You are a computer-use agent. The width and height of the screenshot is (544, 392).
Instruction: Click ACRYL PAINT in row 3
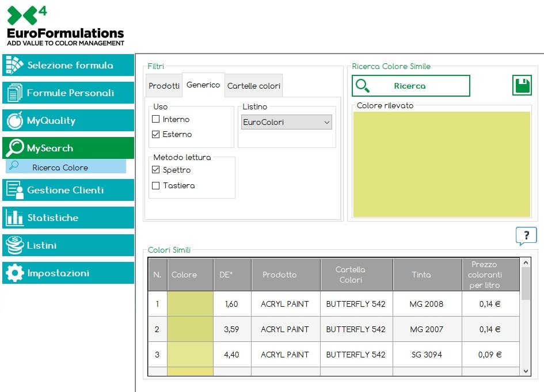click(285, 355)
